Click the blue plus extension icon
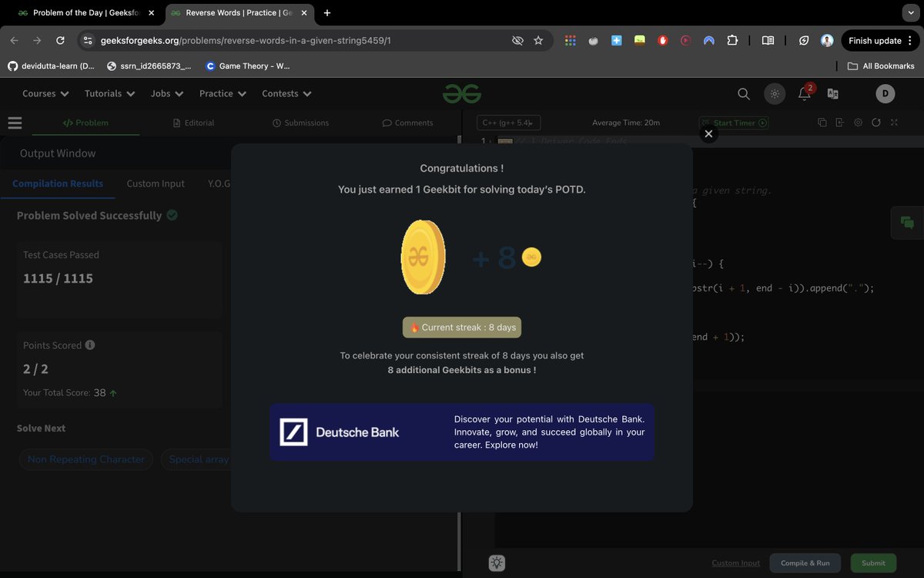Viewport: 924px width, 578px height. click(617, 41)
